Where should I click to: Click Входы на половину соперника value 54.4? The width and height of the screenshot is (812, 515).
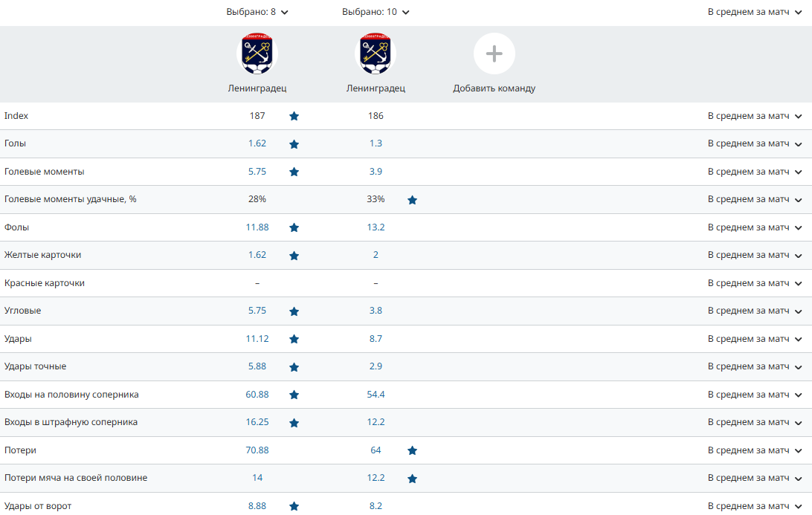376,395
